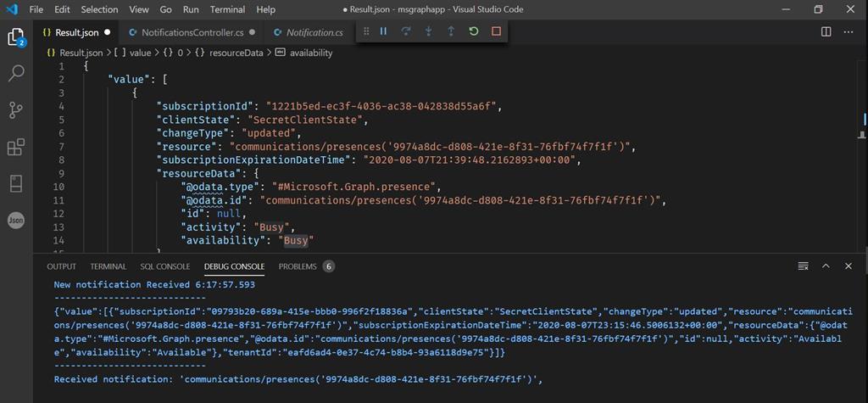The image size is (868, 403).
Task: Open the Terminal menu
Action: [x=227, y=9]
